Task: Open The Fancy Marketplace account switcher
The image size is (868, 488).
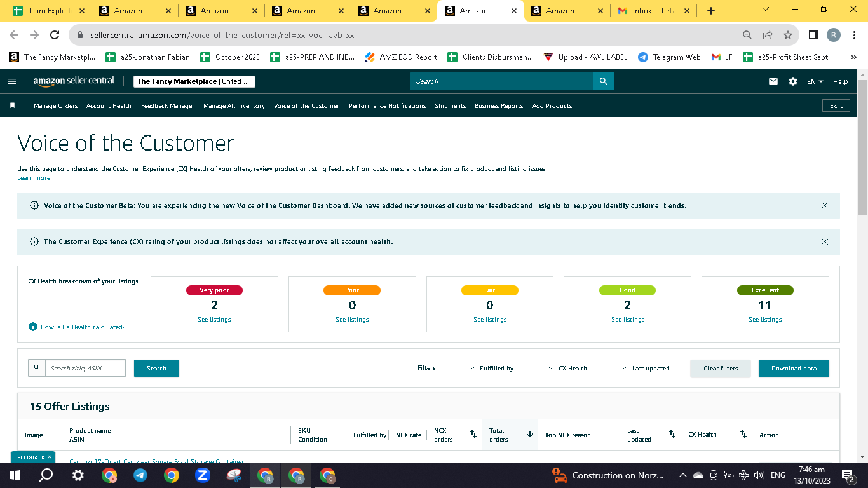Action: (x=194, y=81)
